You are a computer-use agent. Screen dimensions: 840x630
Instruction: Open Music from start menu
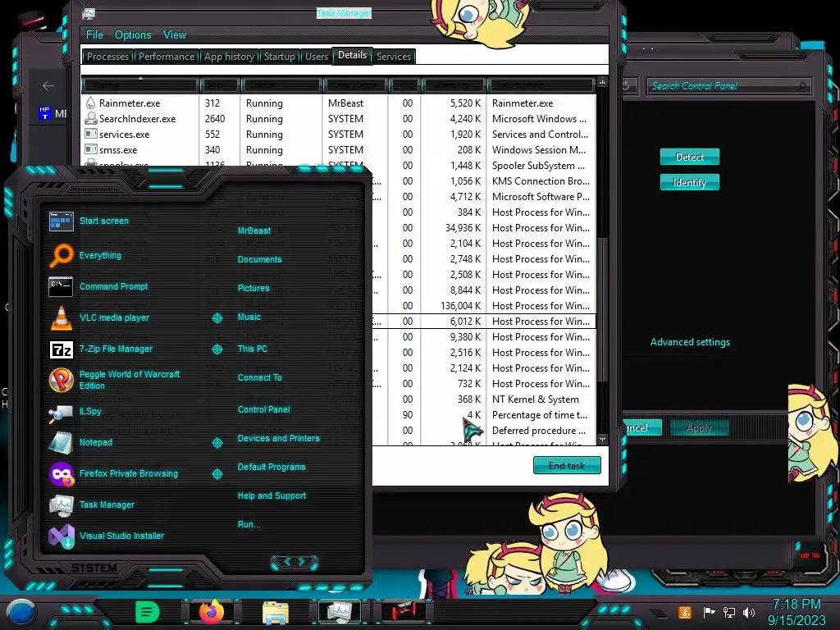(x=249, y=317)
